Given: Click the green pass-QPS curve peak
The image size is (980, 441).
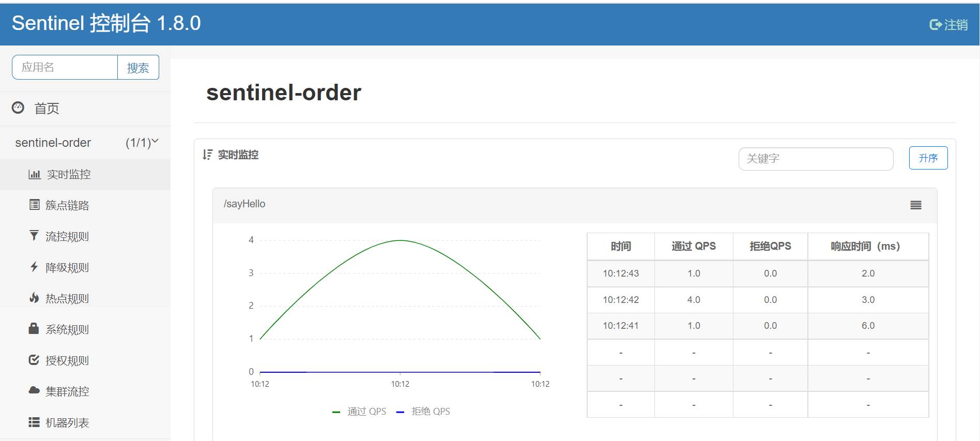Looking at the screenshot, I should coord(400,240).
